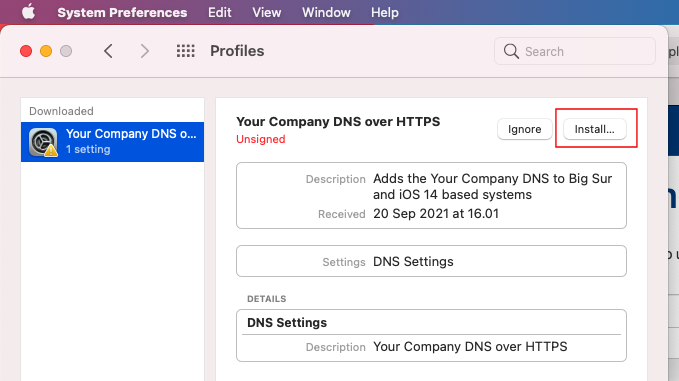Click the red Unsigned label
The height and width of the screenshot is (381, 679).
tap(261, 139)
